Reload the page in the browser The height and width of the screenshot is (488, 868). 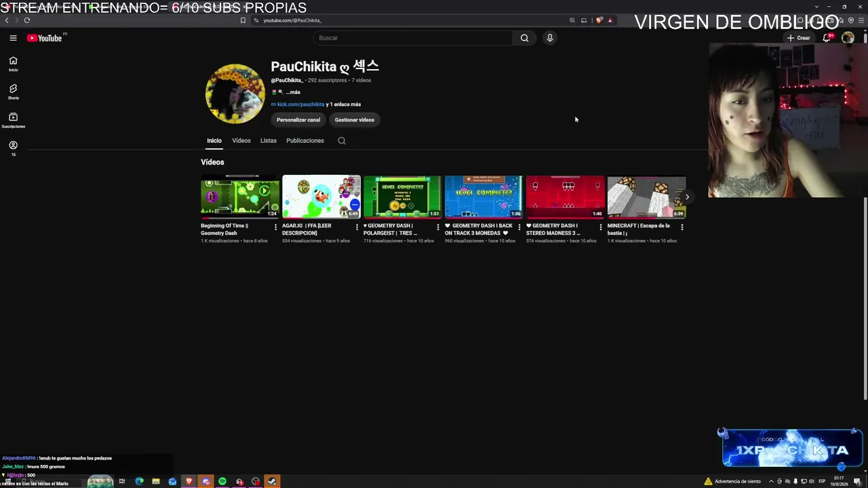tap(27, 20)
